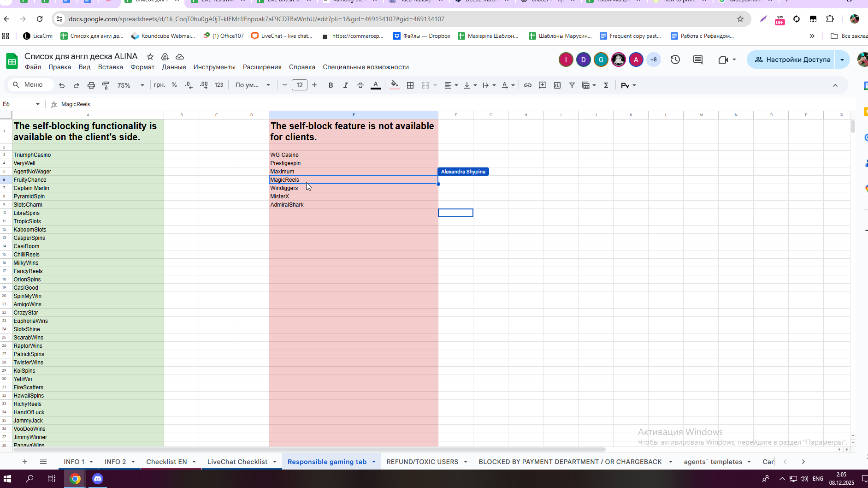This screenshot has height=488, width=868.
Task: Open horizontal align dropdown
Action: click(451, 85)
